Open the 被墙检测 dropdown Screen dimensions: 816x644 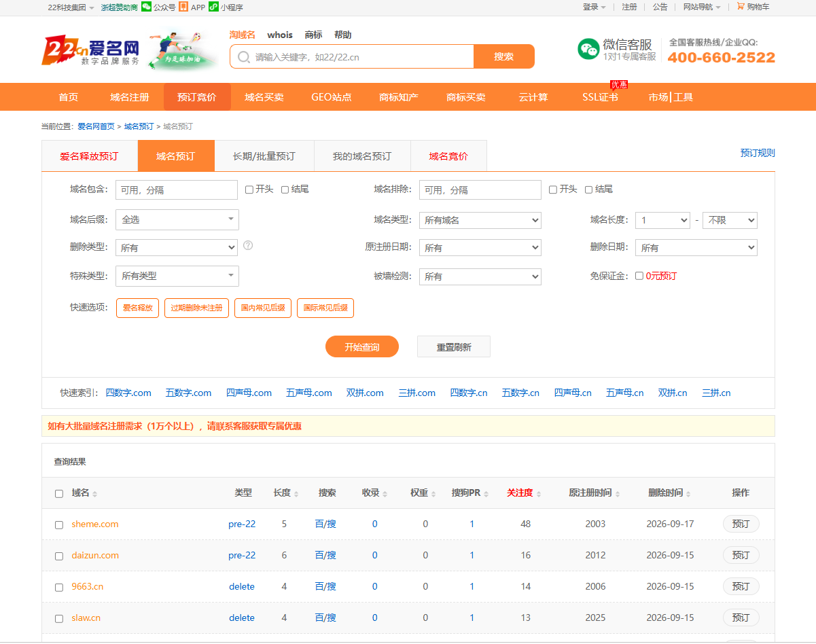480,276
